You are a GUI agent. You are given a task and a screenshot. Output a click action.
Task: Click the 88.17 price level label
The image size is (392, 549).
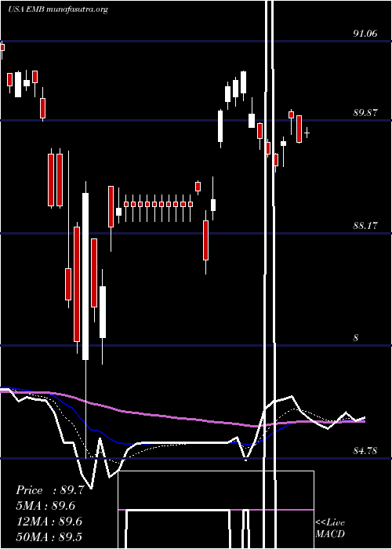(365, 226)
